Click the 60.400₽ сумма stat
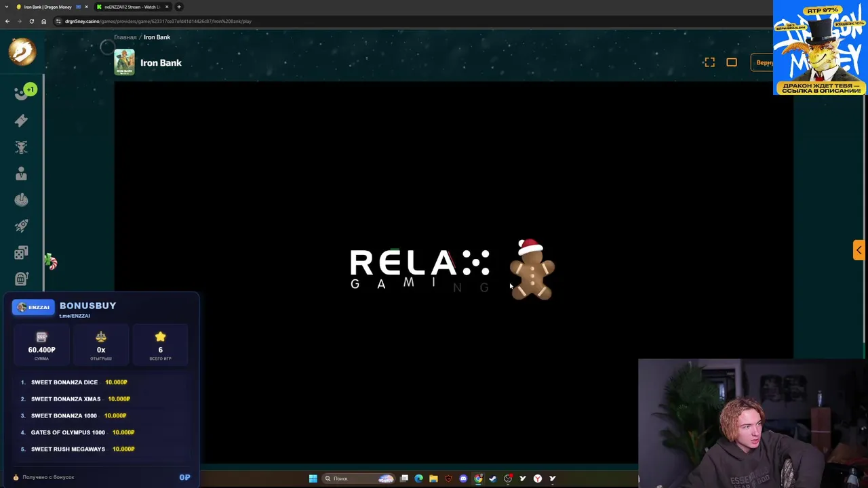Image resolution: width=868 pixels, height=488 pixels. click(x=41, y=346)
